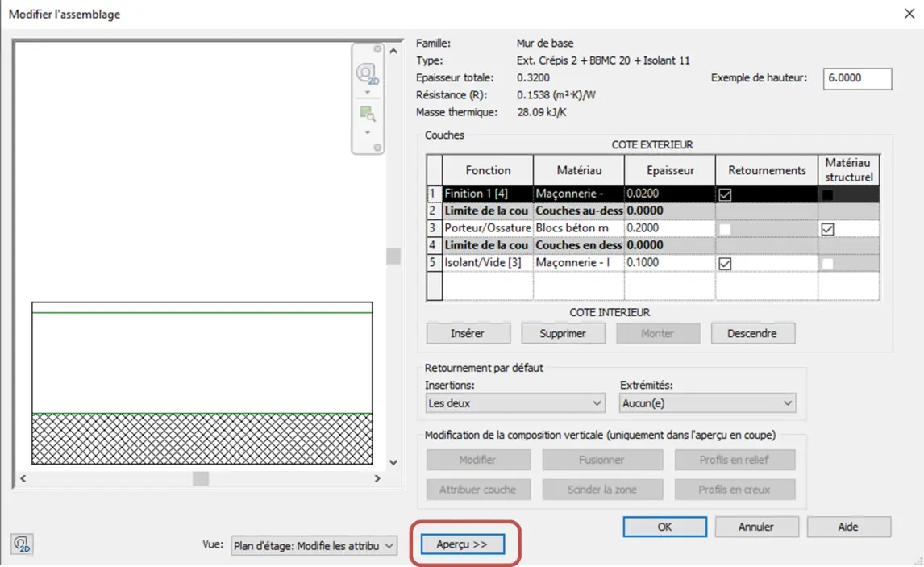The height and width of the screenshot is (567, 924).
Task: Open navigation bar customize options button
Action: (x=377, y=148)
